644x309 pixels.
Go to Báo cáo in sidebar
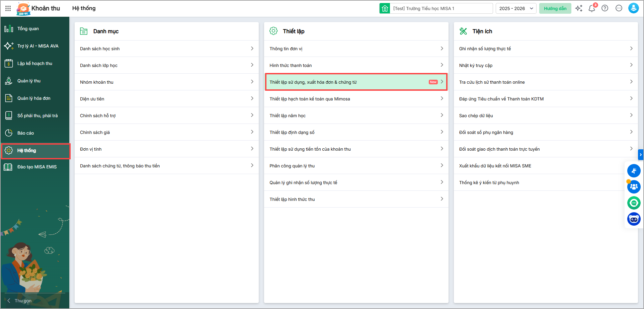coord(25,133)
